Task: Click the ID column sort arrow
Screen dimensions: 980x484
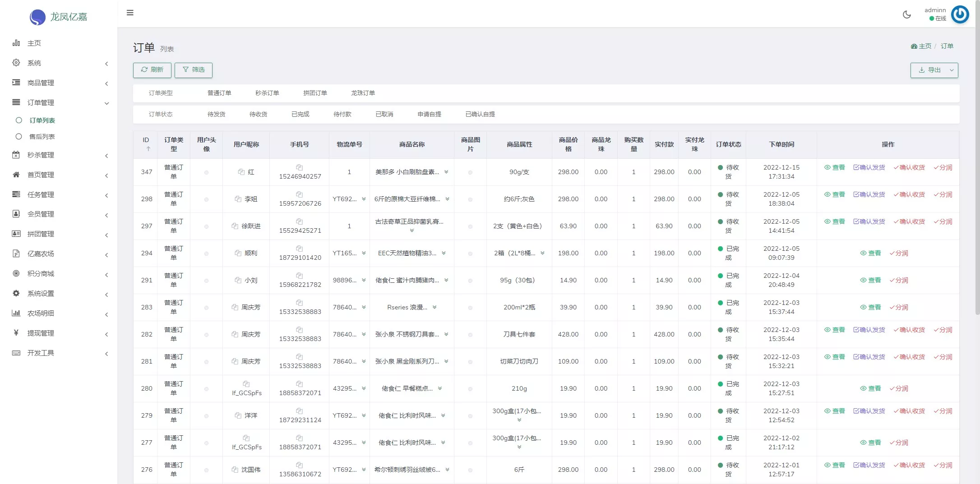Action: point(148,149)
